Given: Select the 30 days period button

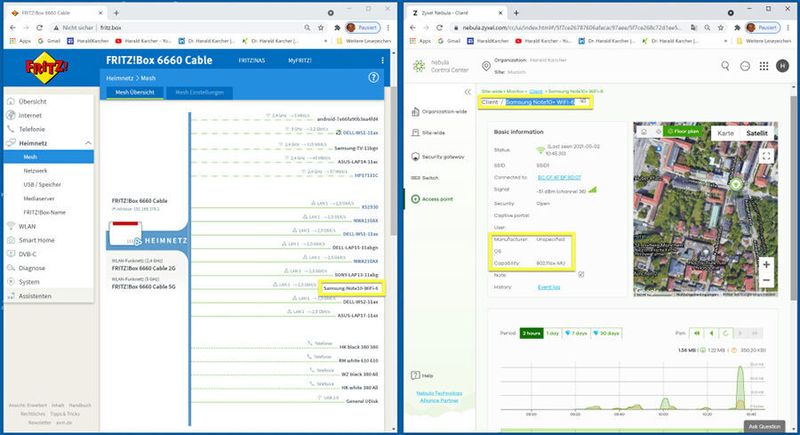Looking at the screenshot, I should point(607,333).
